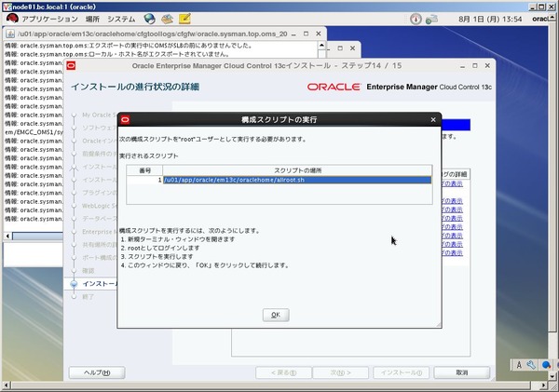559x392 pixels.
Task: Click the log viewer window document icon
Action: coord(10,34)
